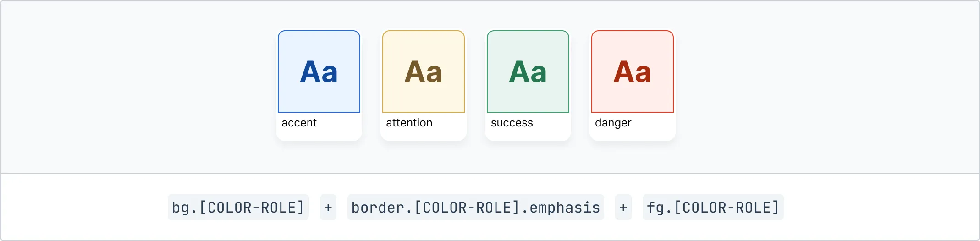Click the blue "Aa" sample text

[319, 72]
